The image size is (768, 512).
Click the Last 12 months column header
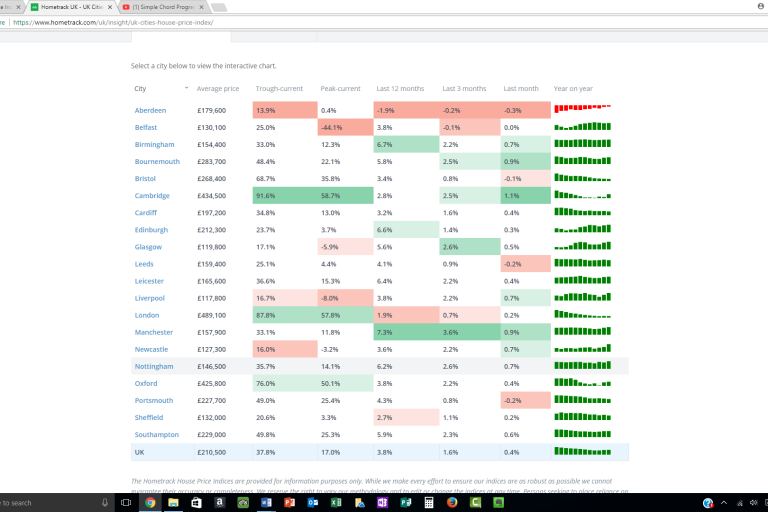[397, 89]
